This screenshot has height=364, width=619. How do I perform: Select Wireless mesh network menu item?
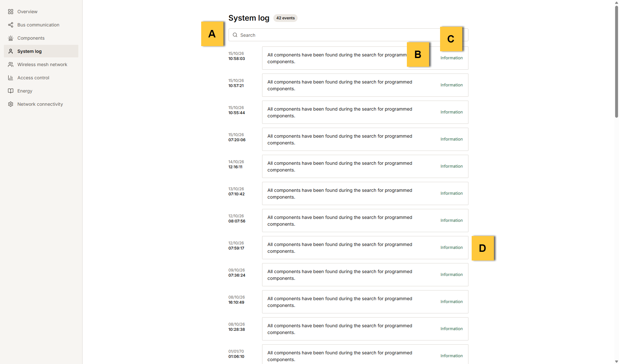point(41,64)
